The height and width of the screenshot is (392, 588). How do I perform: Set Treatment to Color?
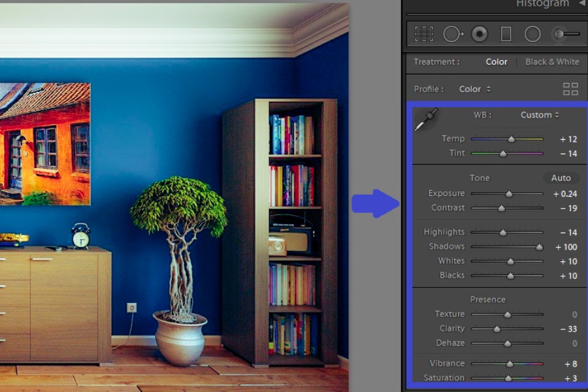497,61
